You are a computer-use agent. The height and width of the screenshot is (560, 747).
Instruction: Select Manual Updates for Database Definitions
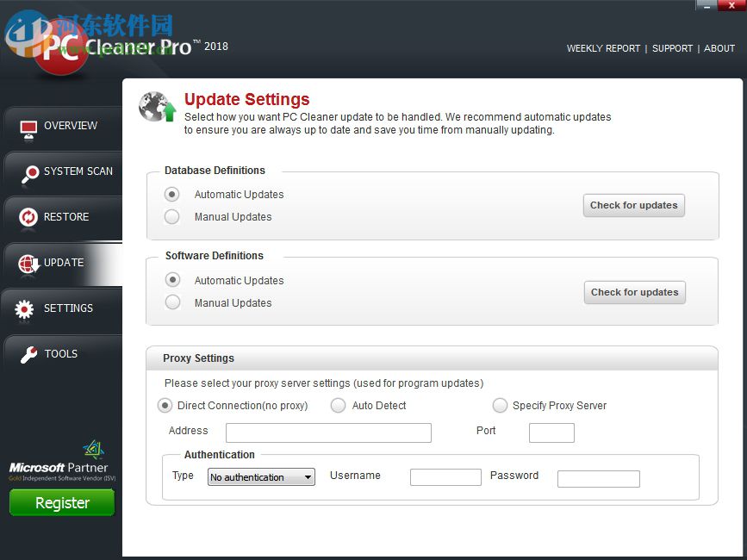click(x=172, y=216)
